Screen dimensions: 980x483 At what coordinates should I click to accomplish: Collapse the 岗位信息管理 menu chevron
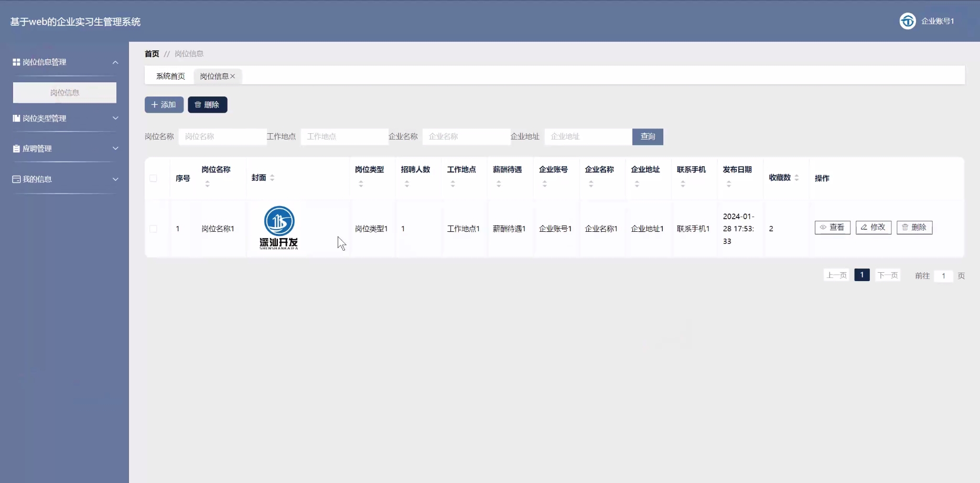115,62
